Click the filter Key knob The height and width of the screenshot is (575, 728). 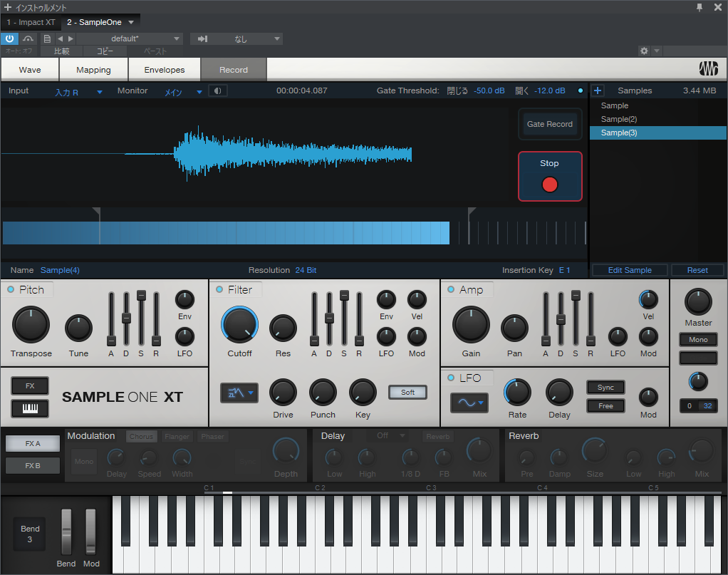pos(363,392)
